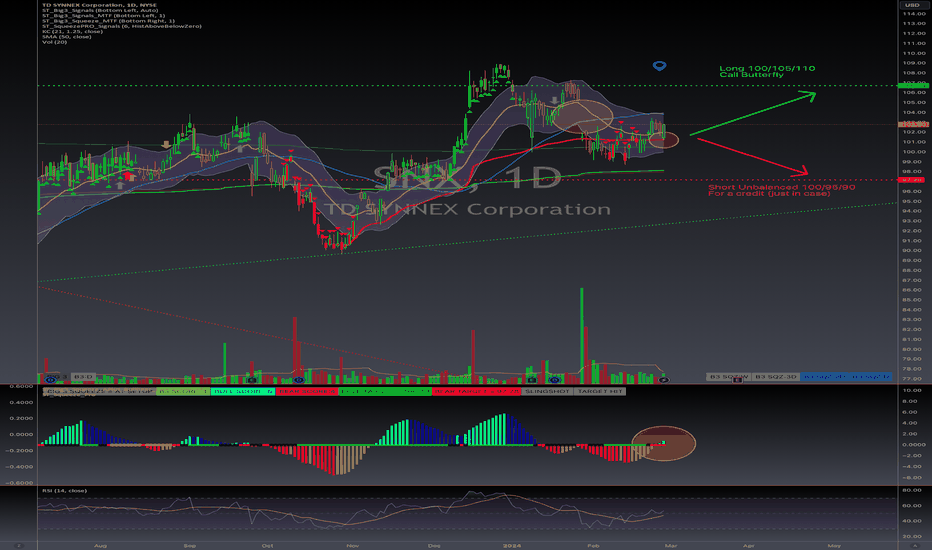This screenshot has height=550, width=932.
Task: Click the Big 3 SQUEEZE + A+ SETUP label
Action: tap(99, 391)
